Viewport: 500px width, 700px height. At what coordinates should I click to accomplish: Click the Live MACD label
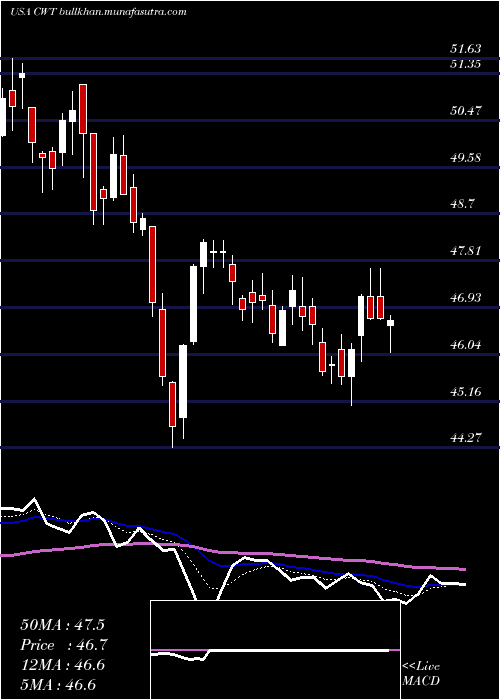click(x=421, y=674)
